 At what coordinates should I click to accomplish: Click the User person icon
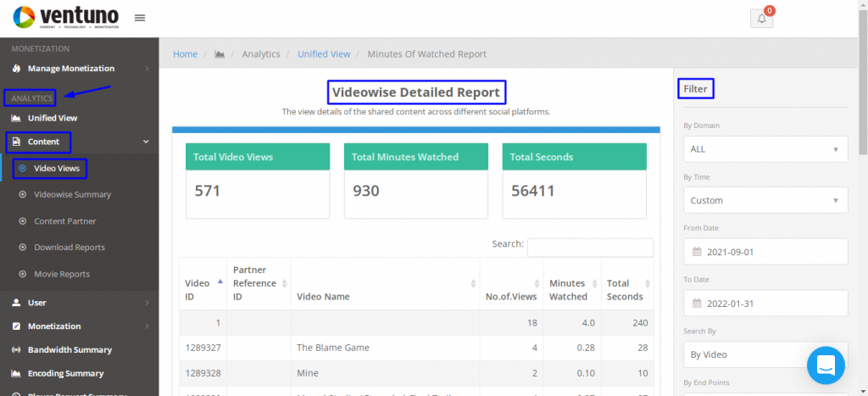pos(17,303)
